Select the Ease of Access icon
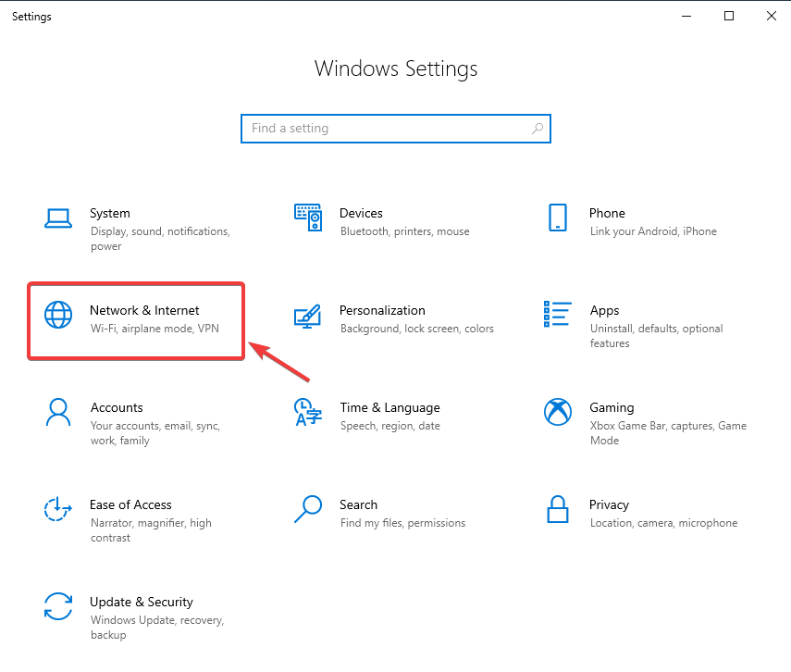This screenshot has width=791, height=672. (x=58, y=509)
